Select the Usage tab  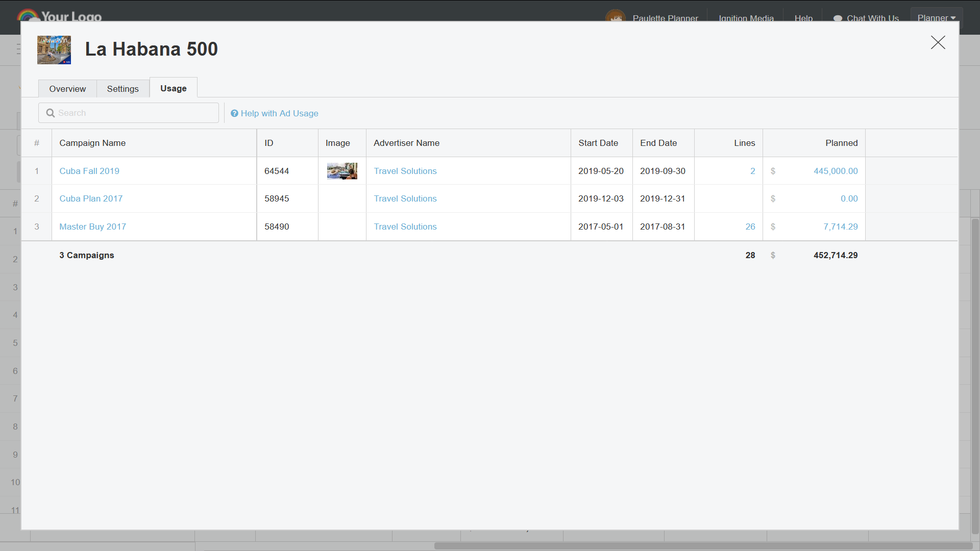tap(173, 88)
